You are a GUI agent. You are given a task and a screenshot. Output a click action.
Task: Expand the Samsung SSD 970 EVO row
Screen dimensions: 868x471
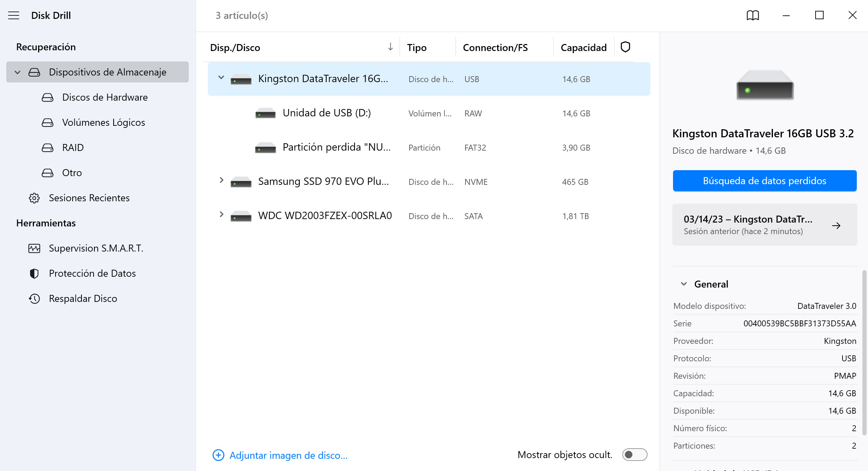coord(221,180)
